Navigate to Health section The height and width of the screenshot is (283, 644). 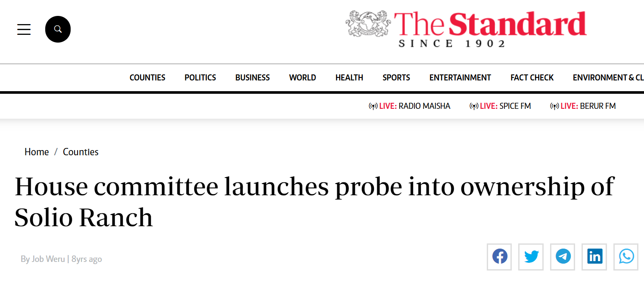tap(349, 77)
